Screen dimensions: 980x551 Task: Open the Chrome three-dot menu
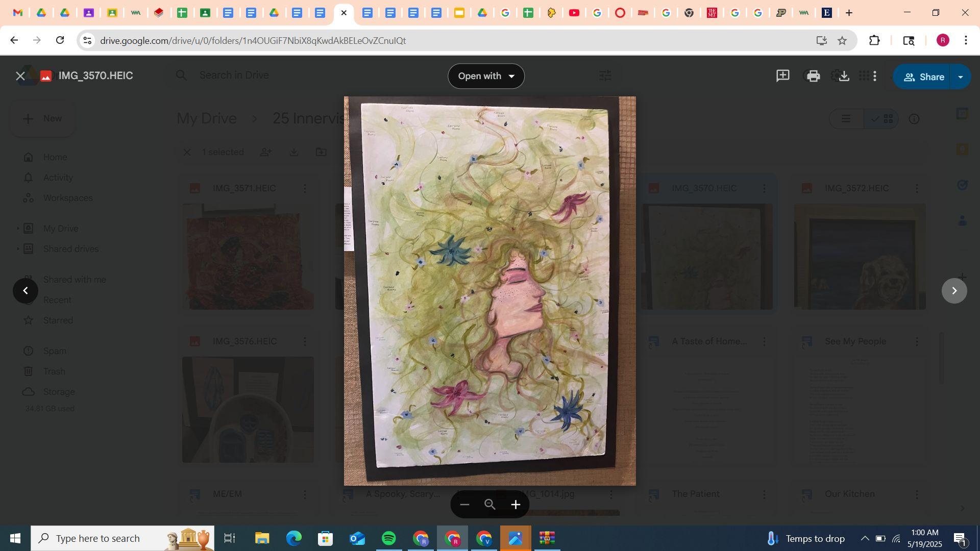(x=966, y=40)
